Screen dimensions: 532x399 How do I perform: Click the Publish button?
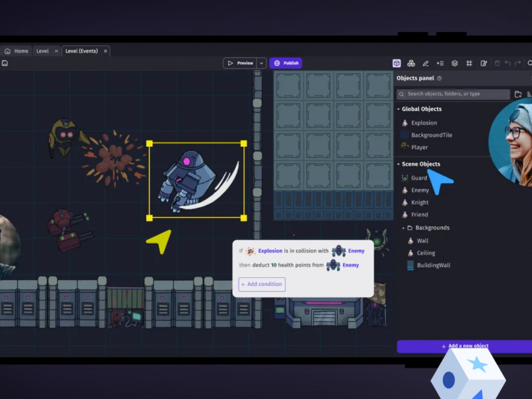(x=286, y=63)
